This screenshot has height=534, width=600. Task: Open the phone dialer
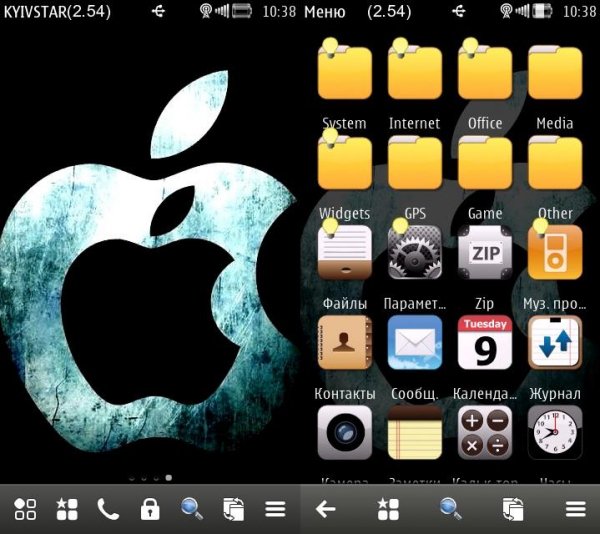pos(108,509)
